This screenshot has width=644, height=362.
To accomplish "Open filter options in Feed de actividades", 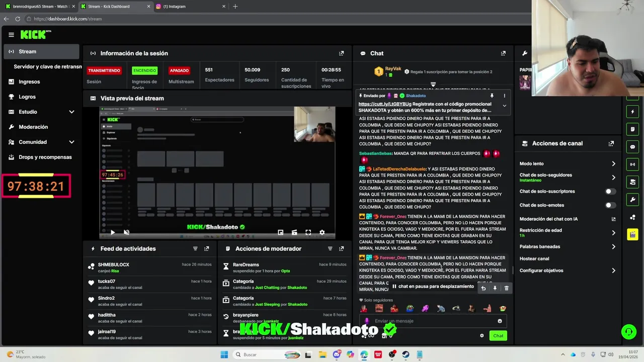I will point(195,248).
